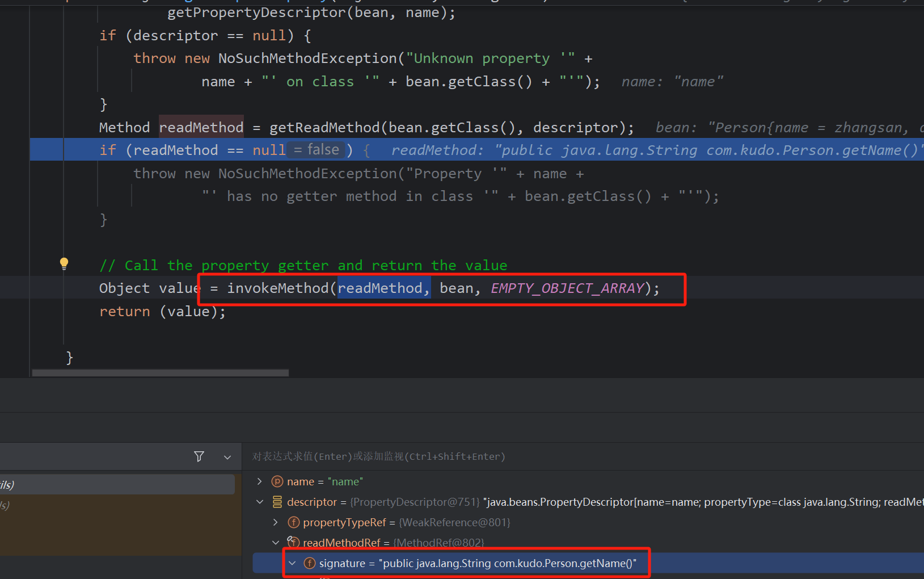Collapse the readMethodRef field node
The image size is (924, 579).
click(276, 543)
